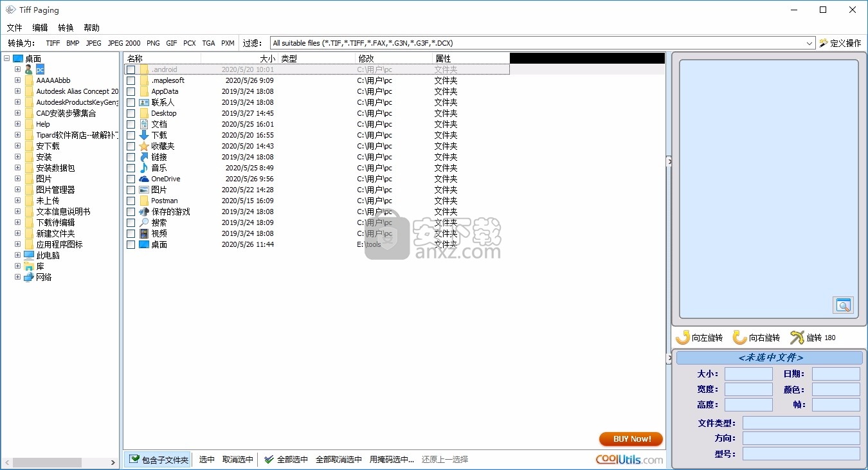Expand the pc tree node
This screenshot has width=868, height=470.
click(x=17, y=69)
